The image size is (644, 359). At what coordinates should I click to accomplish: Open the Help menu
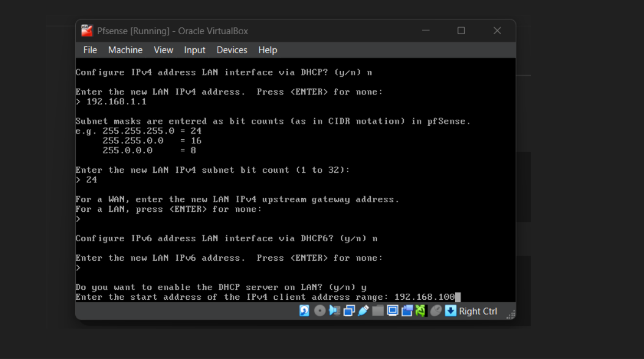pyautogui.click(x=268, y=50)
